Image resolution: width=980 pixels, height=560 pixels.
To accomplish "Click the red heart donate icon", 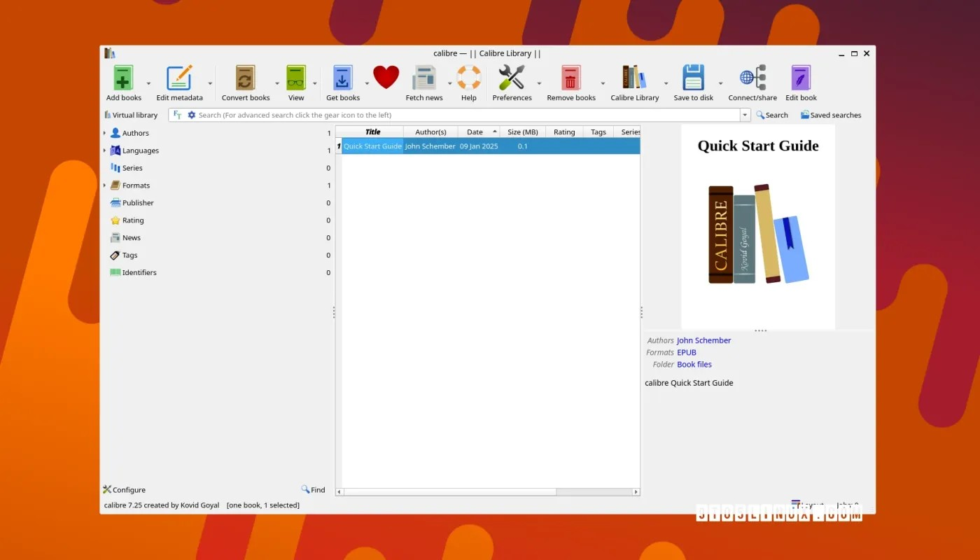I will pyautogui.click(x=386, y=77).
